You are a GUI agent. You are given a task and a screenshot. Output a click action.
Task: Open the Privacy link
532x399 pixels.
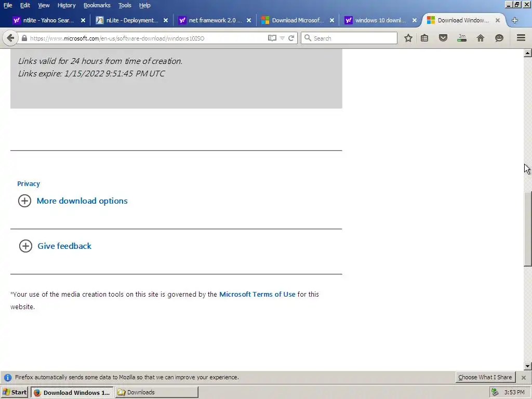pyautogui.click(x=29, y=183)
